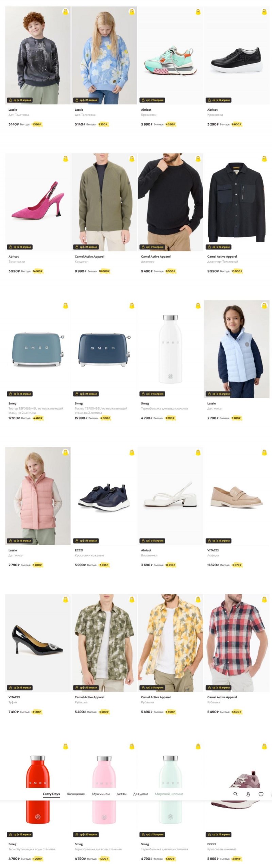Open the red plaid shirt product image

237,643
